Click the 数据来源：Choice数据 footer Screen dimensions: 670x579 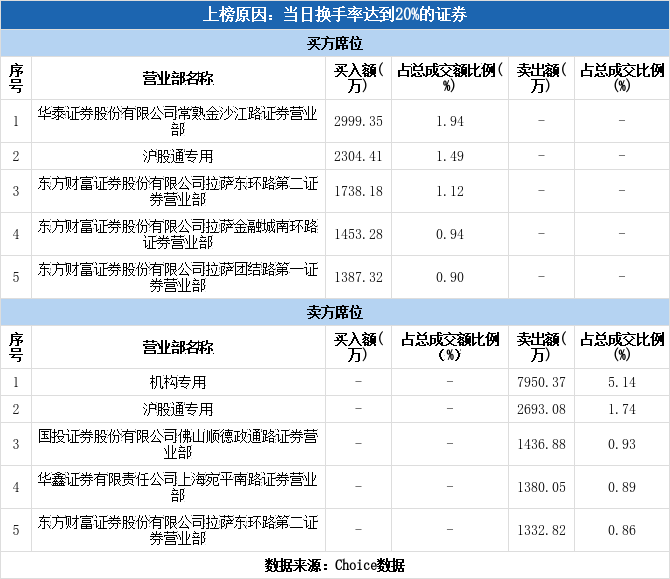(x=335, y=565)
